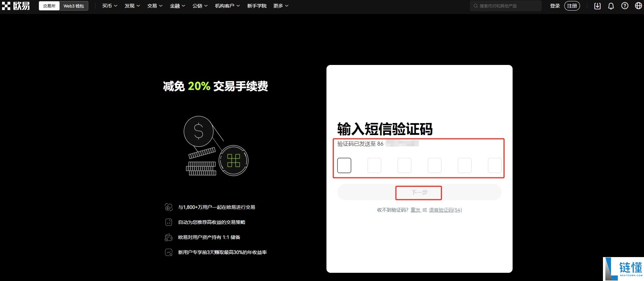The width and height of the screenshot is (644, 281).
Task: Click the 与1,800+万用户一起在欧易进行交易 text
Action: tap(217, 207)
